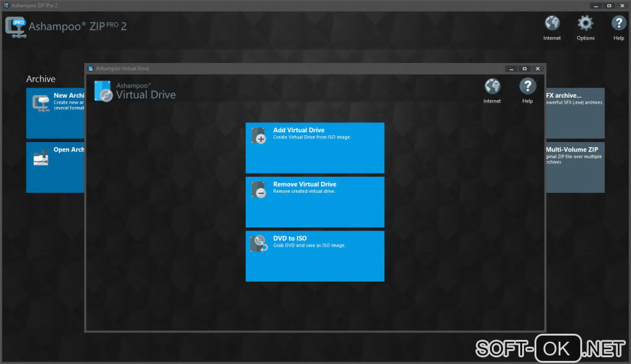The image size is (631, 364).
Task: Click the Remove Virtual Drive minus icon
Action: click(x=259, y=190)
